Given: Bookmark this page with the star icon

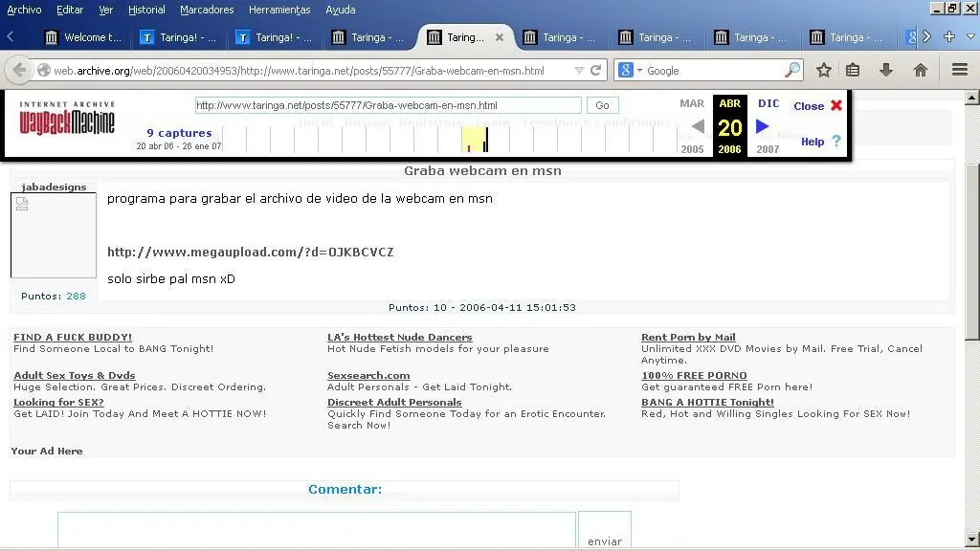Looking at the screenshot, I should pyautogui.click(x=823, y=70).
